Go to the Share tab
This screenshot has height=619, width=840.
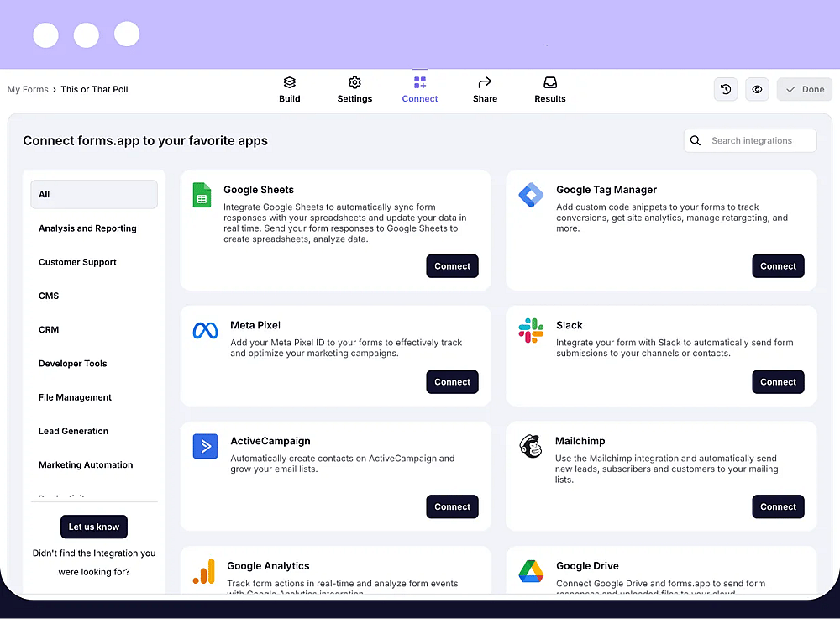[x=485, y=89]
